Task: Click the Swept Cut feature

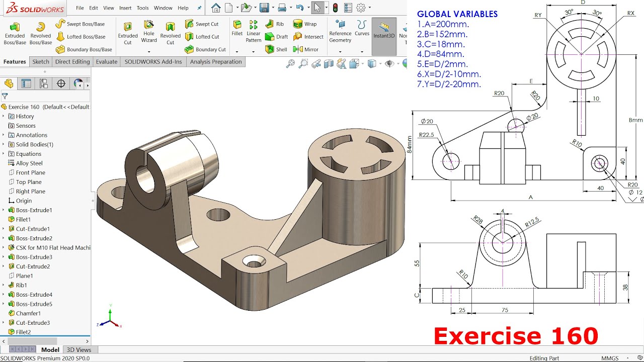Action: 201,24
